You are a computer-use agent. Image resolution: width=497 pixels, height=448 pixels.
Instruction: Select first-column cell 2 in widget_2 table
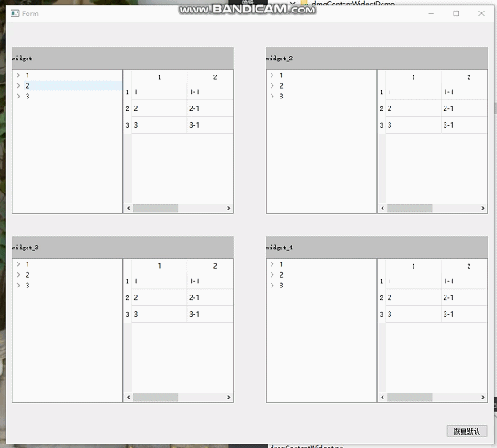tap(414, 108)
